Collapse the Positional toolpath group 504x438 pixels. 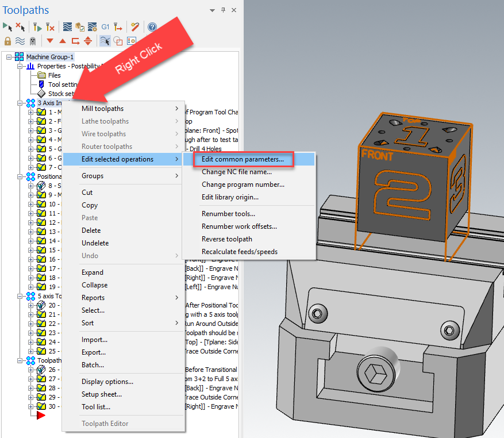coord(20,176)
